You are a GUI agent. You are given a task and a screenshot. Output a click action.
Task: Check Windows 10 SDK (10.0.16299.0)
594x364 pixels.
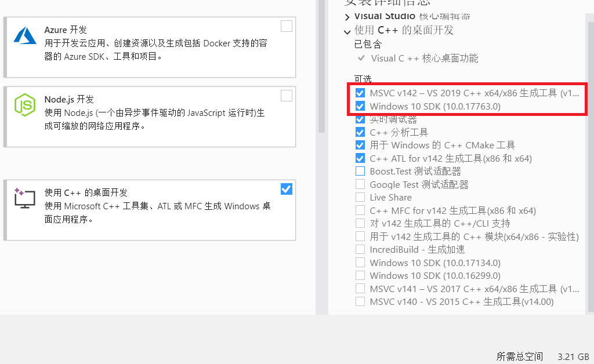tap(360, 275)
